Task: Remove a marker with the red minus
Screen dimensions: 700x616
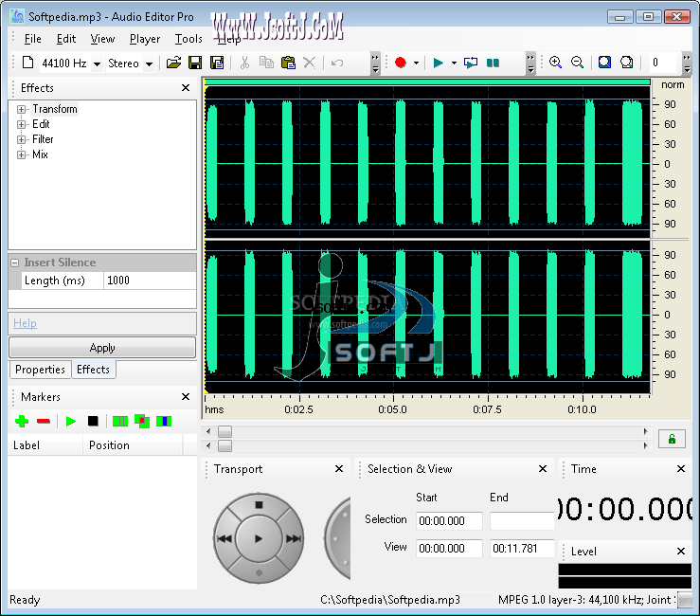Action: pos(44,421)
